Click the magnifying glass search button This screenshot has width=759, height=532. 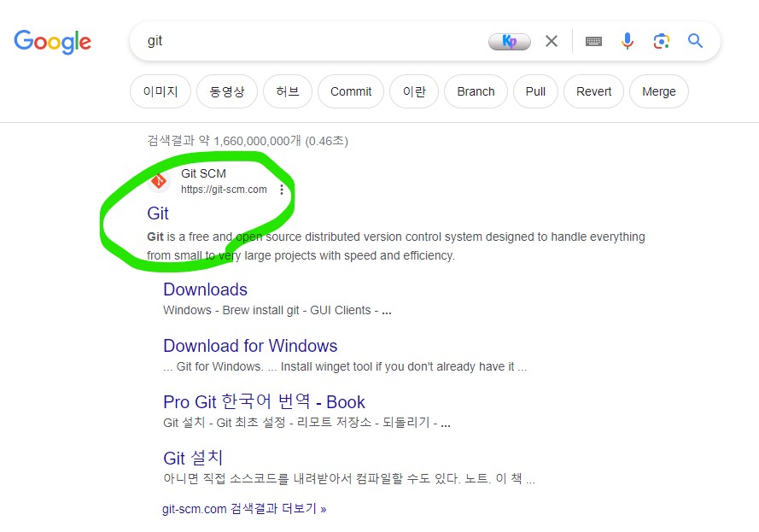(695, 41)
